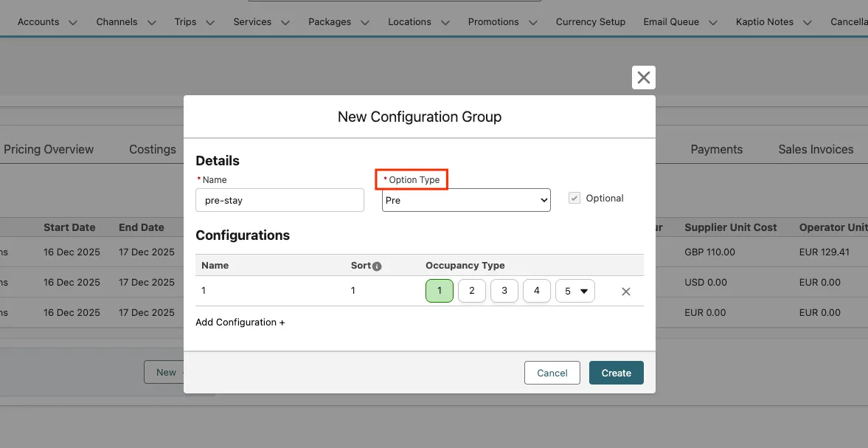Click into the Name input field
Viewport: 868px width, 448px height.
coord(280,200)
